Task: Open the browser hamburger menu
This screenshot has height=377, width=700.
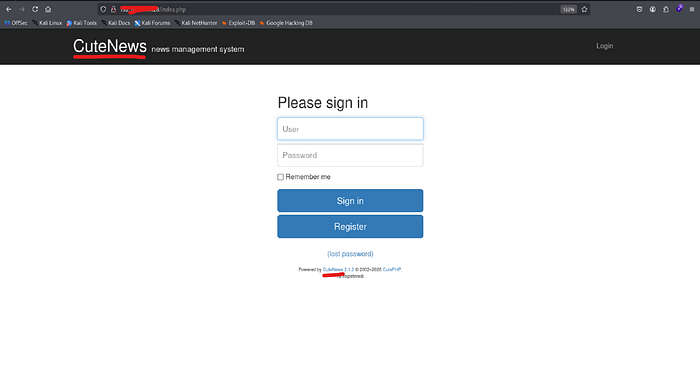Action: click(692, 9)
